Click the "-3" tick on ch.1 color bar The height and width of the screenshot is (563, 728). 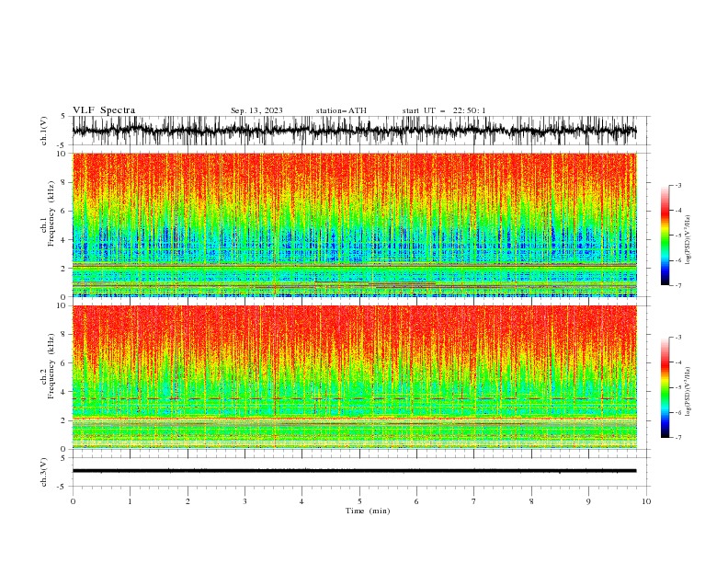click(677, 185)
